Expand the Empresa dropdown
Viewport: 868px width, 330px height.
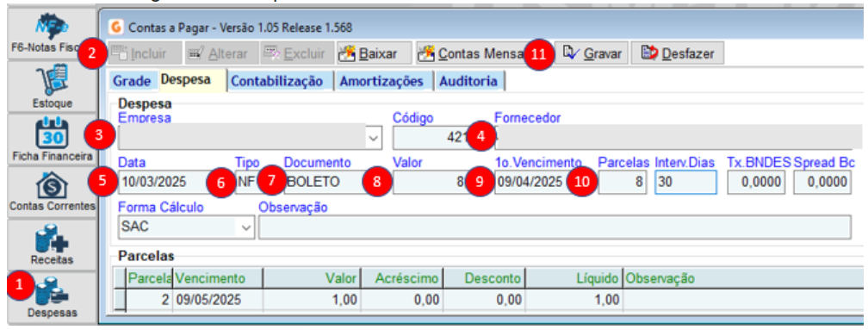click(x=374, y=137)
